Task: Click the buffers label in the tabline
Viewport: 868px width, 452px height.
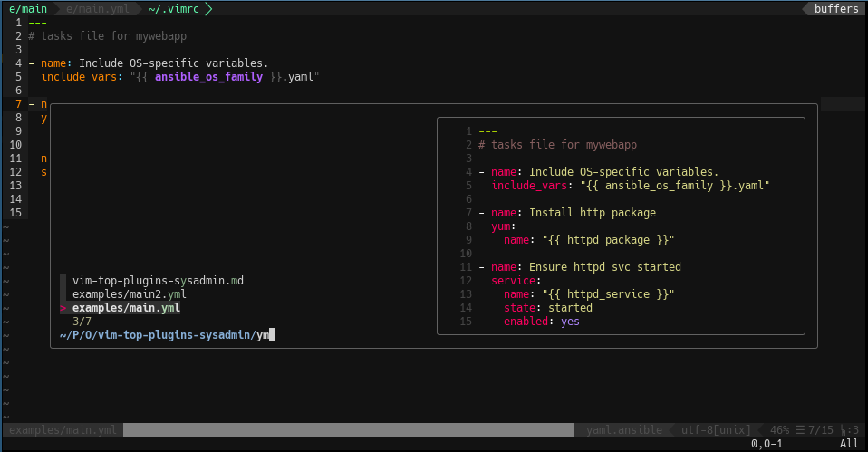Action: coord(835,9)
